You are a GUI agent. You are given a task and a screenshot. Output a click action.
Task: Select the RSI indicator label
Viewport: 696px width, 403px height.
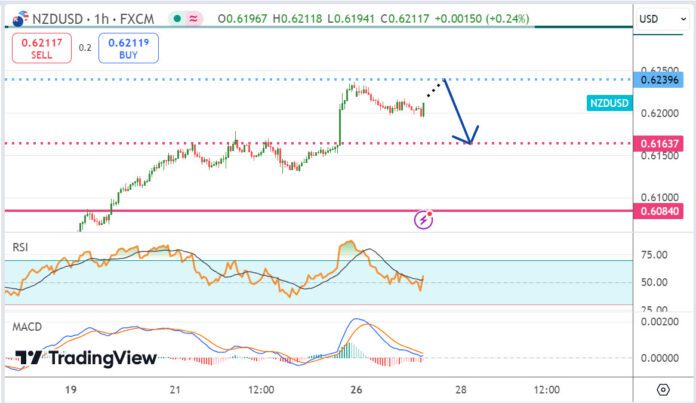20,245
